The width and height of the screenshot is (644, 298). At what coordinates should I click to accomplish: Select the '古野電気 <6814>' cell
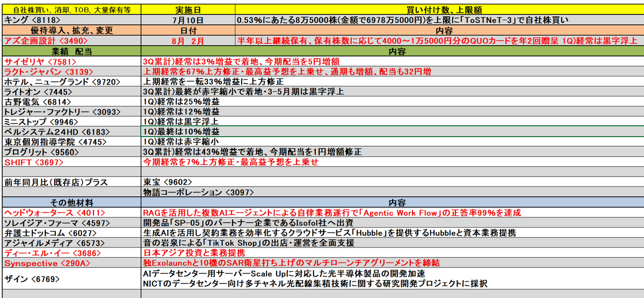(x=72, y=102)
